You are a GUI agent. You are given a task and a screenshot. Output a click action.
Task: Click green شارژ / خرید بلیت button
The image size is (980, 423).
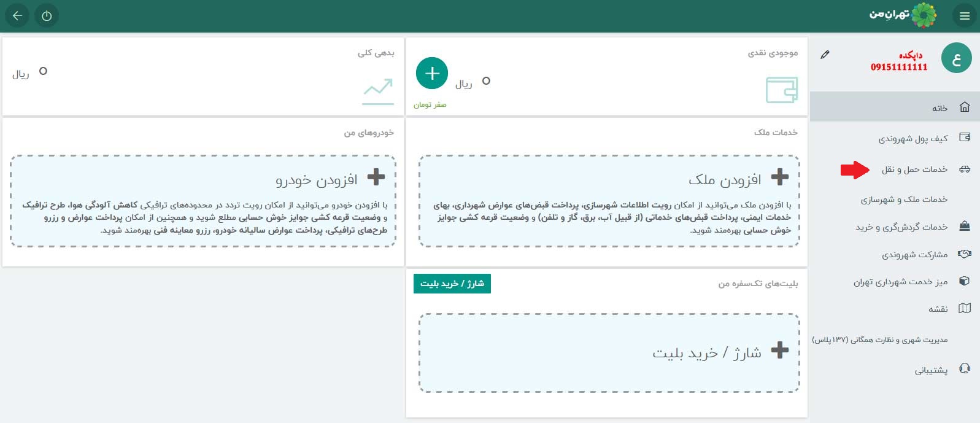pyautogui.click(x=452, y=283)
